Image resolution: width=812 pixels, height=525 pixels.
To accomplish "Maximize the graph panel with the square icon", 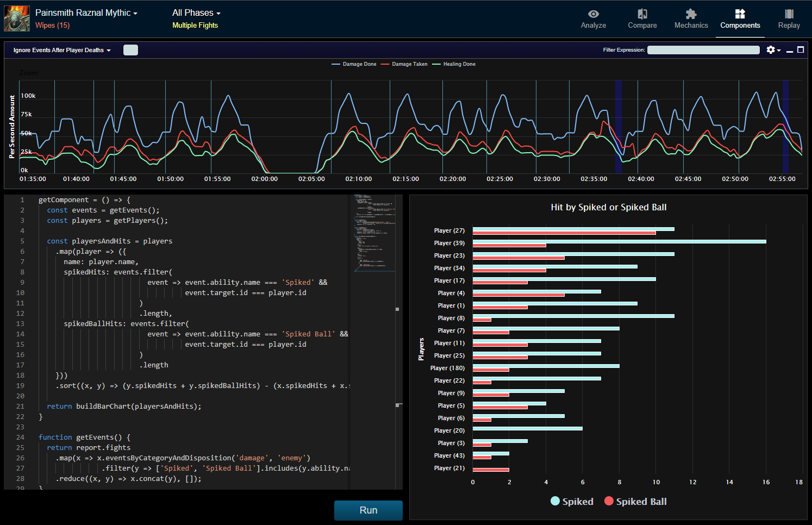I will click(801, 49).
